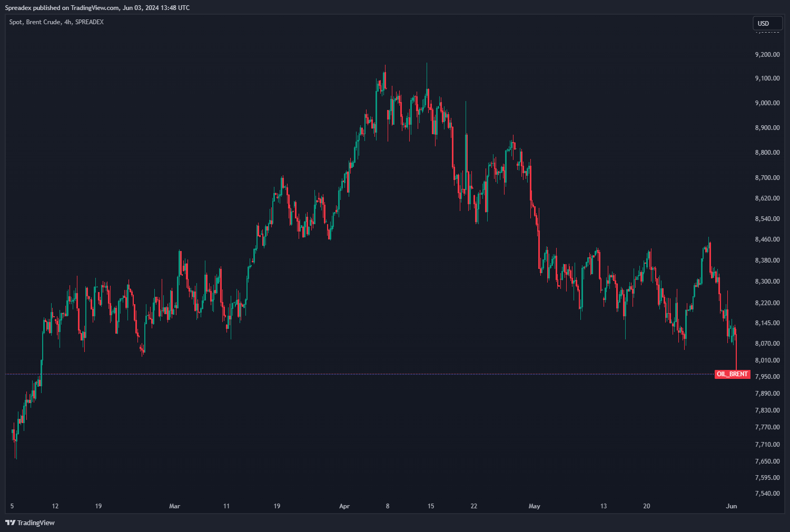Select the 8,380.00 price axis label
The width and height of the screenshot is (790, 532).
pos(767,260)
